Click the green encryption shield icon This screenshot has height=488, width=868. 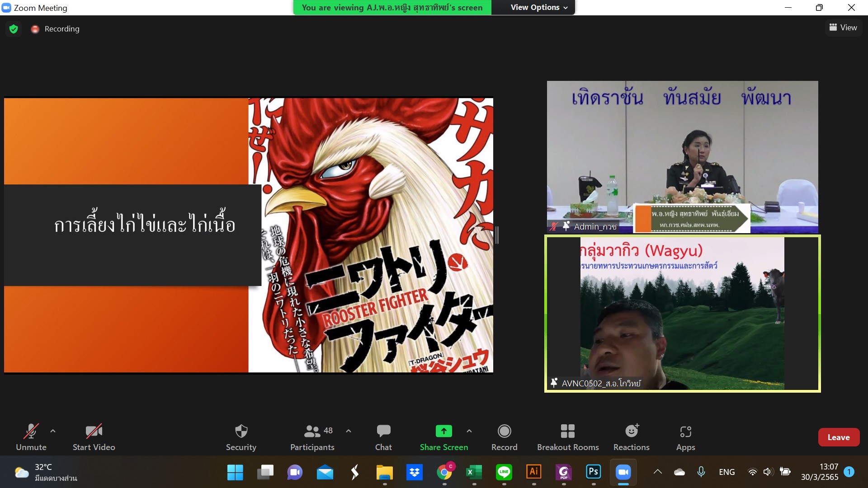[14, 29]
